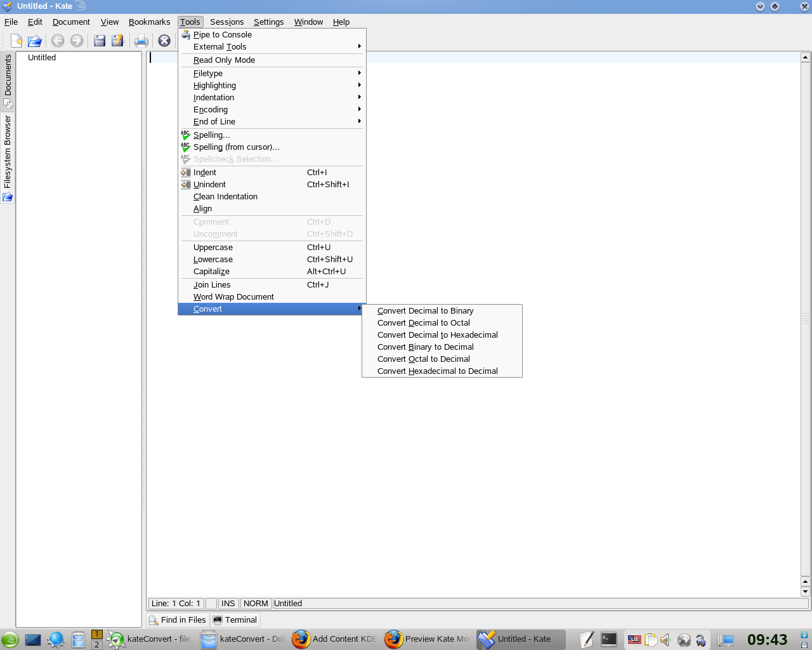The width and height of the screenshot is (812, 650).
Task: Open the Settings menu
Action: pyautogui.click(x=268, y=22)
